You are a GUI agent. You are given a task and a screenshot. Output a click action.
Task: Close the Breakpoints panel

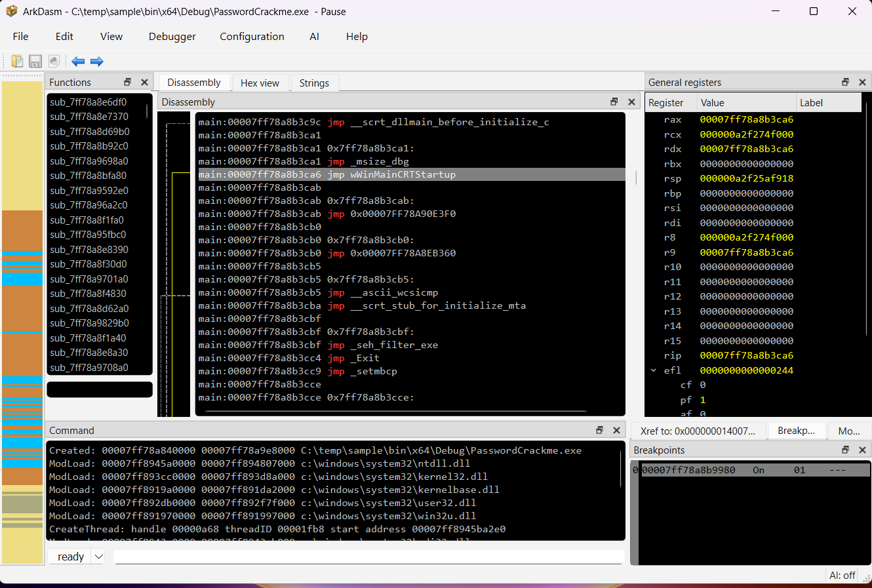(x=862, y=450)
